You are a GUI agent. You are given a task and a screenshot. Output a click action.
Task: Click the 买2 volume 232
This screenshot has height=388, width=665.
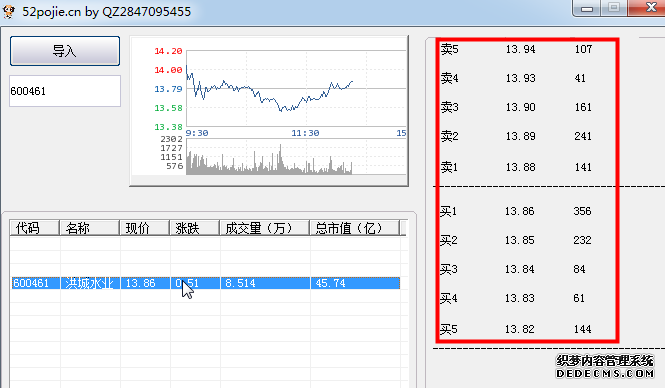coord(582,240)
